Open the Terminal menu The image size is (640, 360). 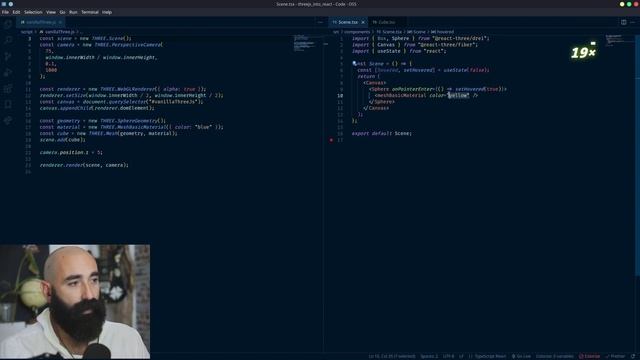(90, 12)
